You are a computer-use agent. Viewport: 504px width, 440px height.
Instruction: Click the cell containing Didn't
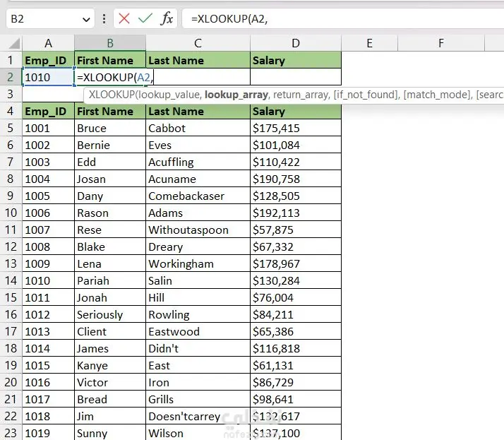point(198,348)
